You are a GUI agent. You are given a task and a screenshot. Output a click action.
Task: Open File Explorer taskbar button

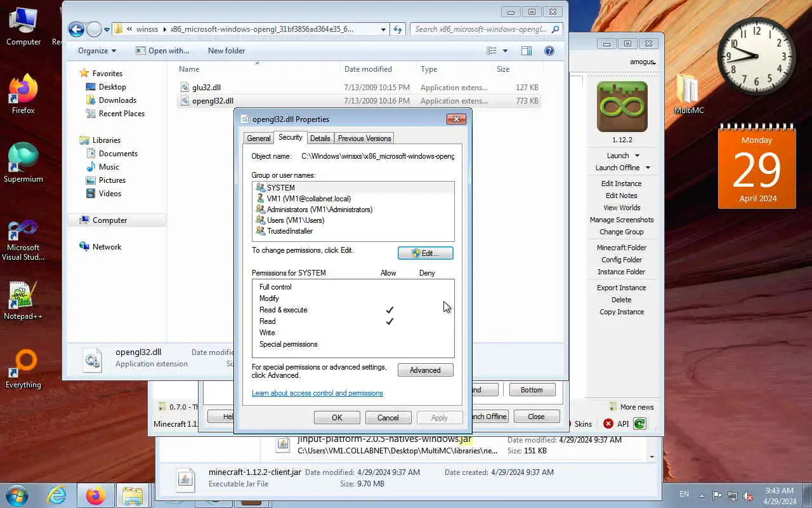click(133, 496)
